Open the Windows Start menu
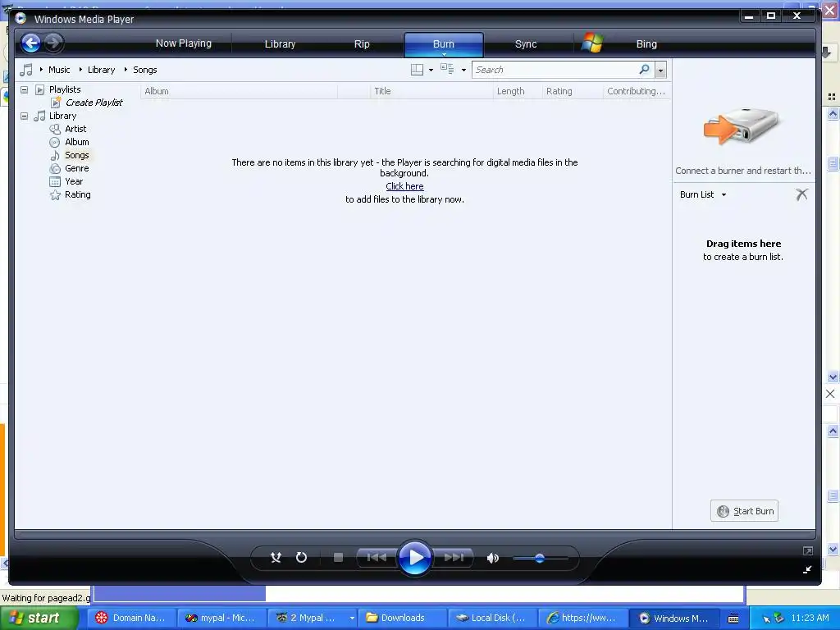Image resolution: width=840 pixels, height=630 pixels. click(39, 619)
